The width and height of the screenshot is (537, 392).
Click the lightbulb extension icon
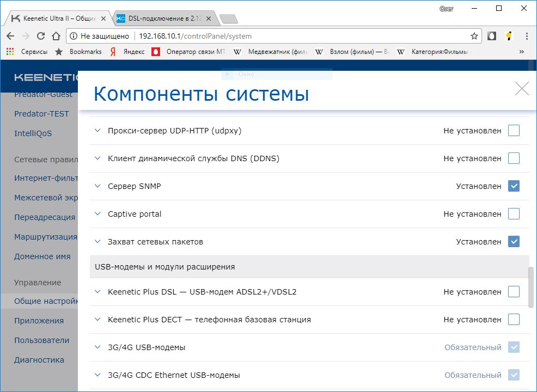coord(509,36)
